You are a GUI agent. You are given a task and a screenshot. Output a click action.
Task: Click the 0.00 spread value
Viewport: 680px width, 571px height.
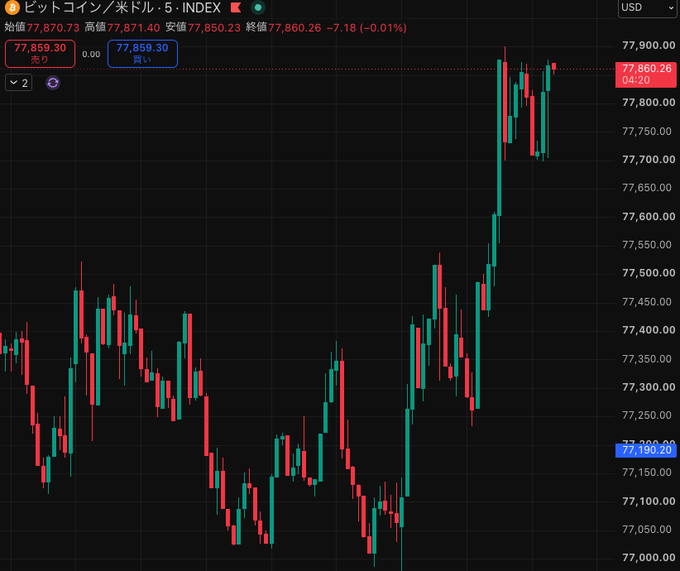tap(91, 54)
